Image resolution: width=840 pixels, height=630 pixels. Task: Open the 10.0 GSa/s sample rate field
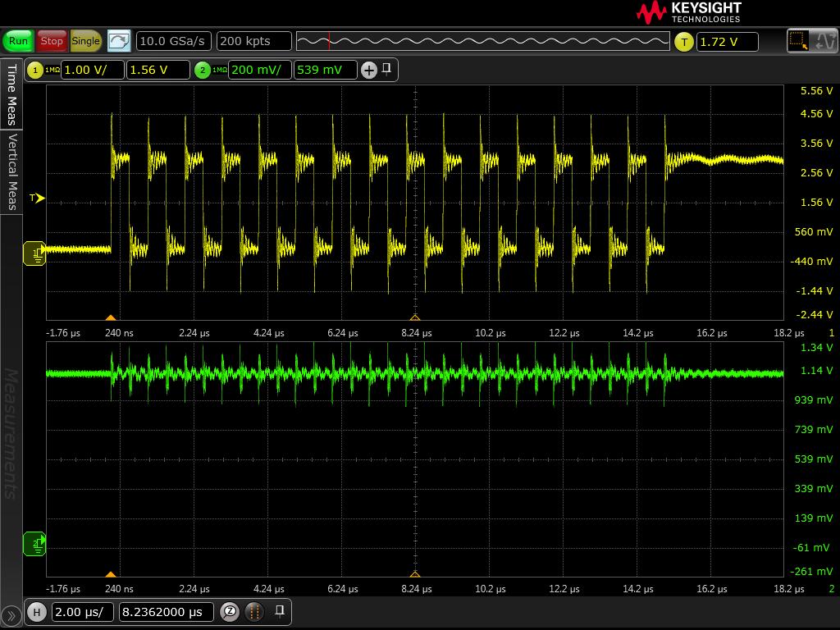point(174,41)
